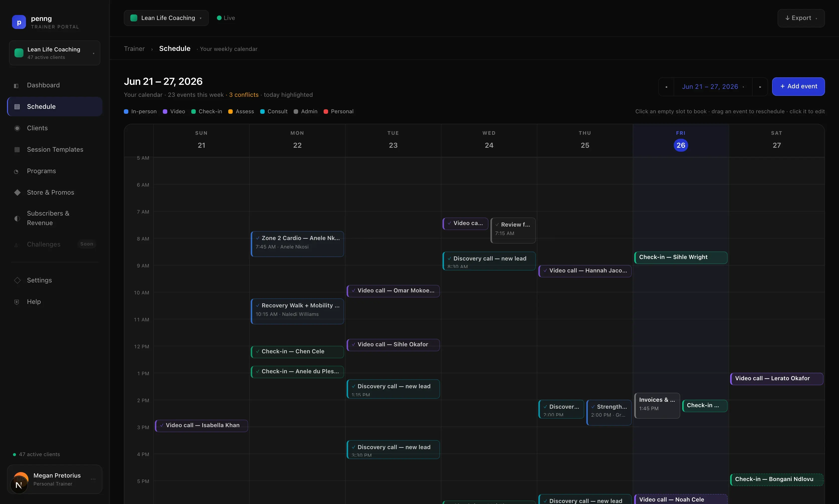Open Invoices event on Friday

[x=657, y=405]
